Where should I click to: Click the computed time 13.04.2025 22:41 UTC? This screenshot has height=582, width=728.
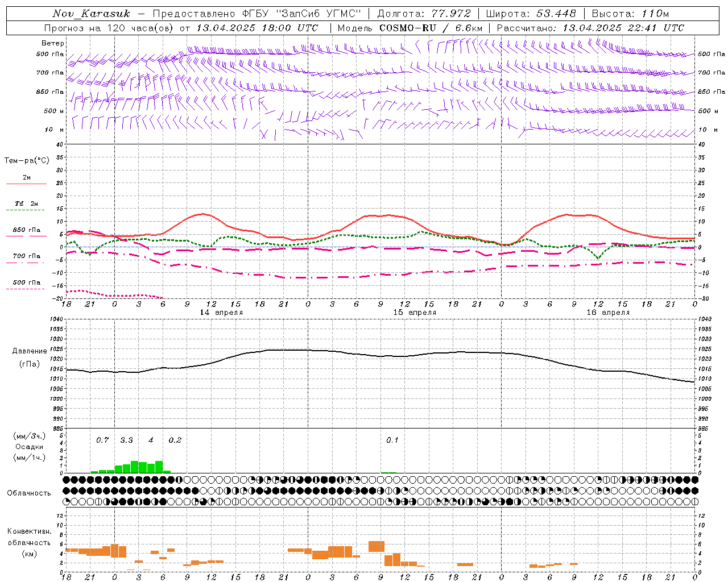click(623, 28)
